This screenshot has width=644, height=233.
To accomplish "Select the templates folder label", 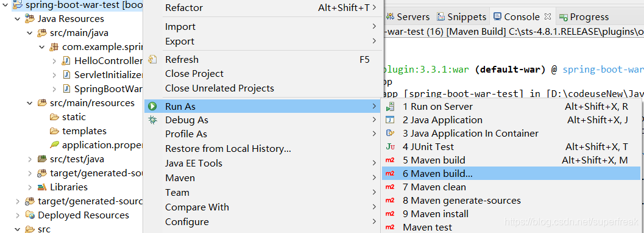I will click(x=84, y=131).
